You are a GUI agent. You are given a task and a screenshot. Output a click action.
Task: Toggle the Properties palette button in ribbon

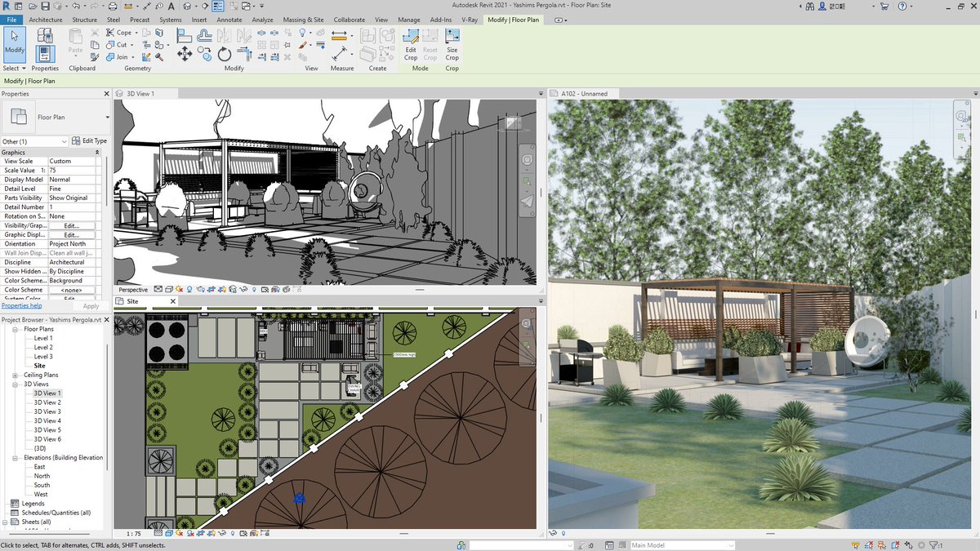[x=47, y=54]
